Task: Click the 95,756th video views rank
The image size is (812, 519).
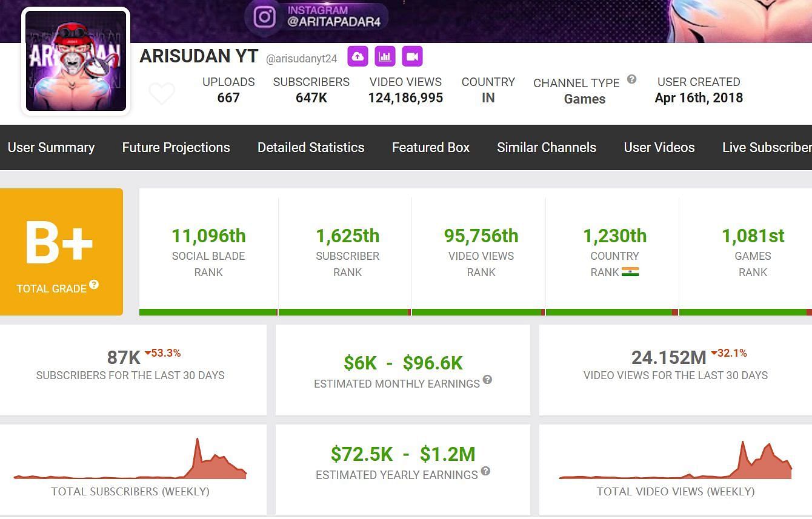Action: click(481, 236)
